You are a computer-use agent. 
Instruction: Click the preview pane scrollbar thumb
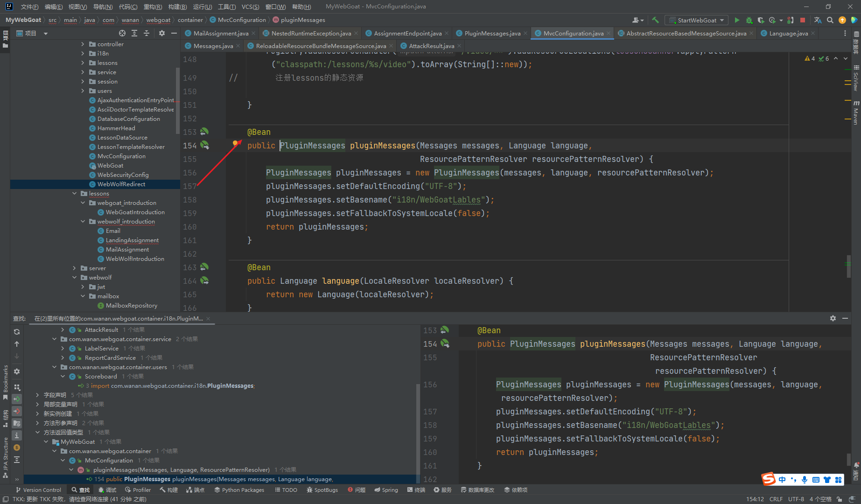coord(848,460)
